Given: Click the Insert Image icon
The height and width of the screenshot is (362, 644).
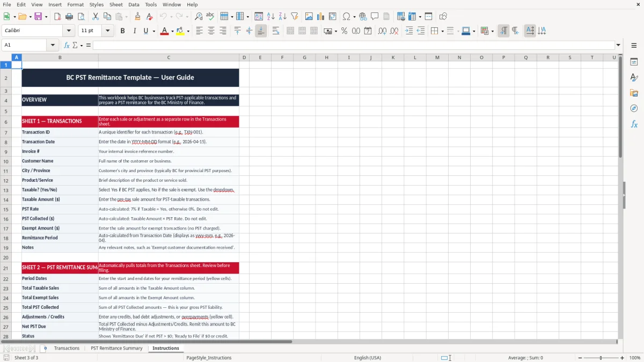Looking at the screenshot, I should 309,17.
